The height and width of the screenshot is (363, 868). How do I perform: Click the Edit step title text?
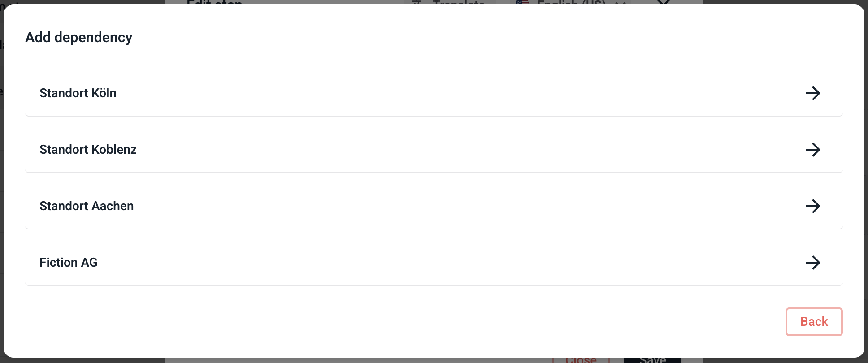214,2
